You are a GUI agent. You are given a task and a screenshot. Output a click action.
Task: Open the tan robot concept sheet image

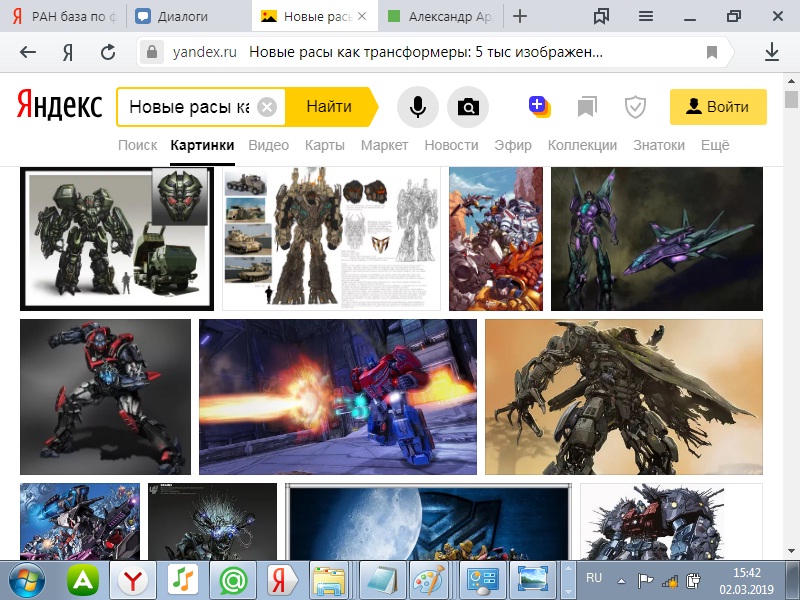point(331,239)
